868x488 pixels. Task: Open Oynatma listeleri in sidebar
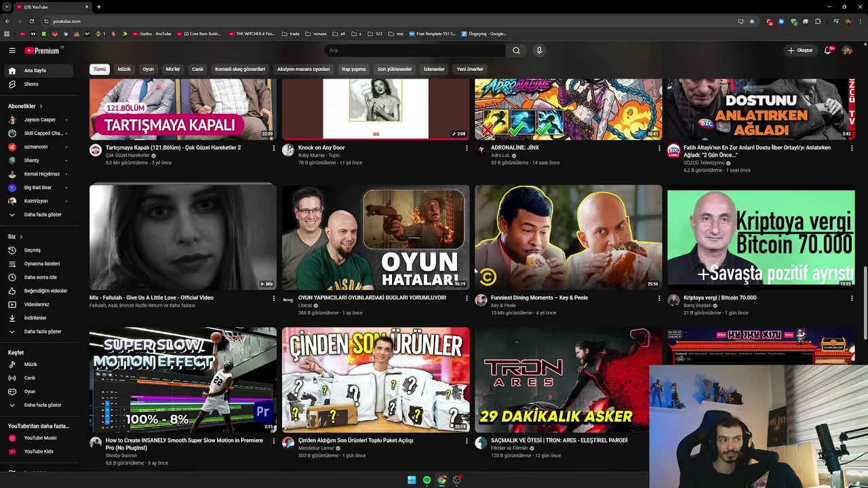coord(38,264)
